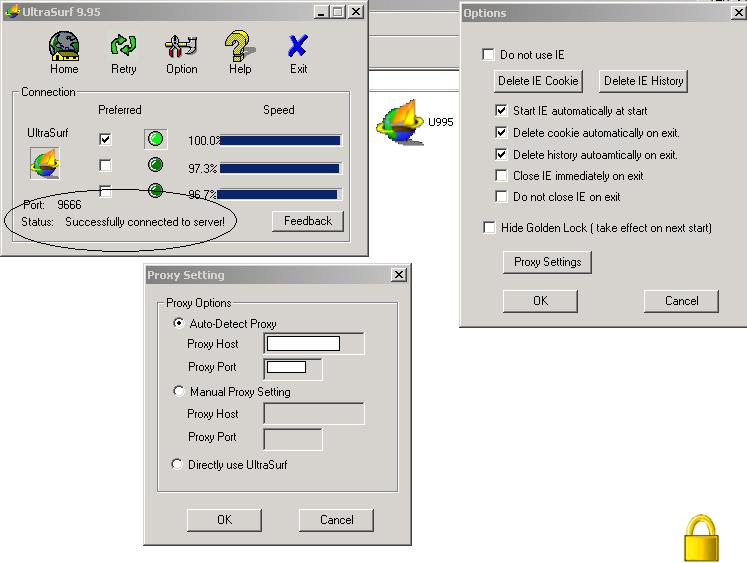Viewport: 747px width, 563px height.
Task: Toggle Start IE automatically at start
Action: [x=501, y=111]
